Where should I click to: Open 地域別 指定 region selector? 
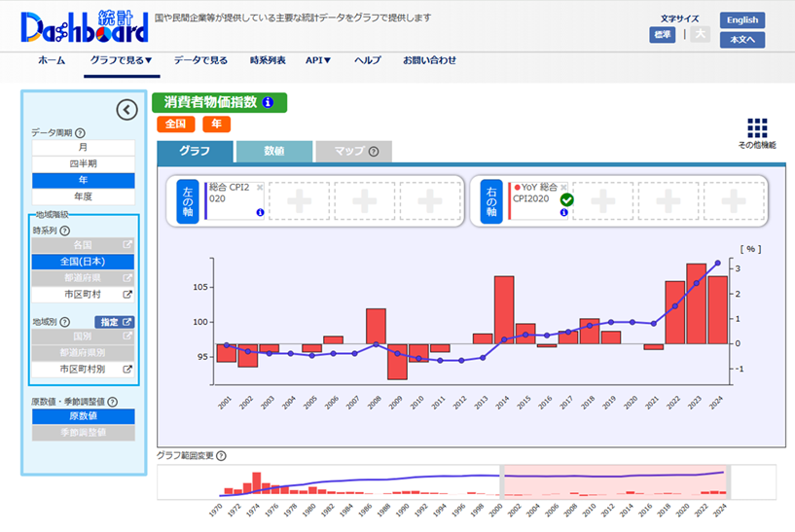point(114,322)
